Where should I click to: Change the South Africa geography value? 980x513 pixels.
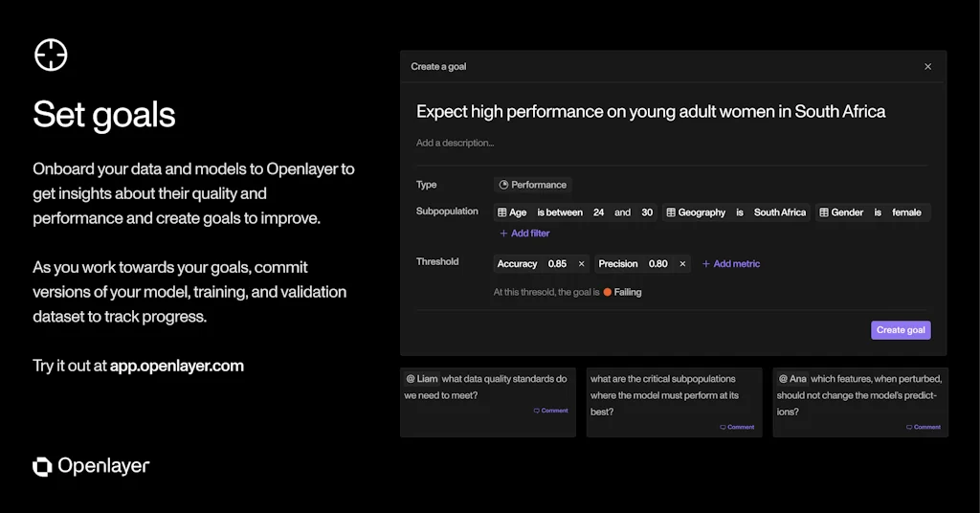780,212
